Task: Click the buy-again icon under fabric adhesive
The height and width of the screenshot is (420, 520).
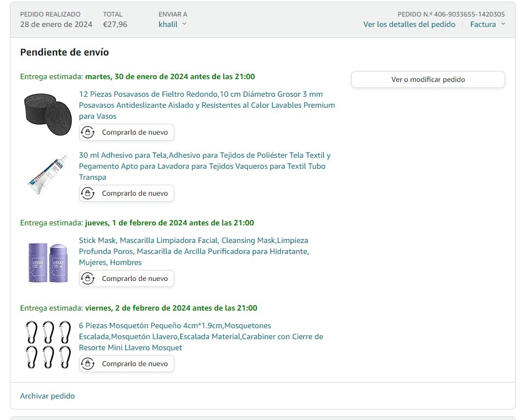Action: tap(87, 194)
